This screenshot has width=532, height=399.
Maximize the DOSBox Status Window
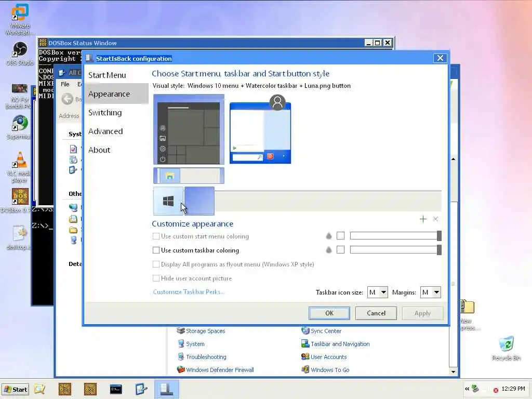377,43
